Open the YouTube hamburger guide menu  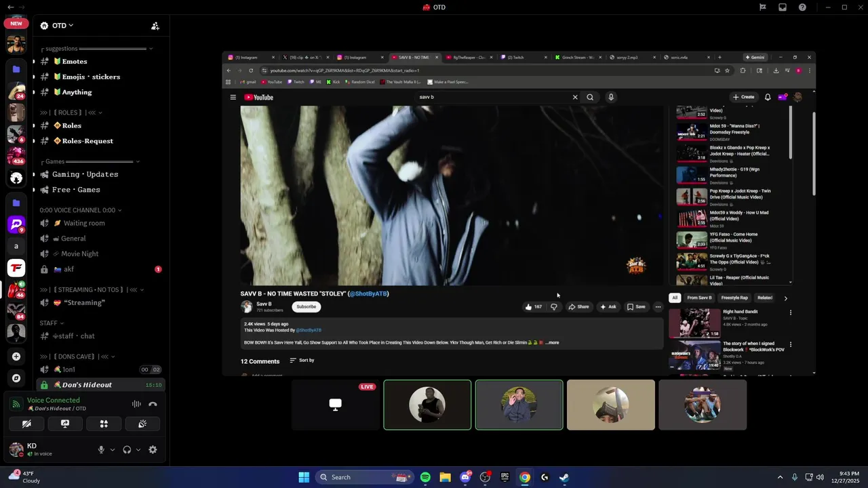coord(233,97)
